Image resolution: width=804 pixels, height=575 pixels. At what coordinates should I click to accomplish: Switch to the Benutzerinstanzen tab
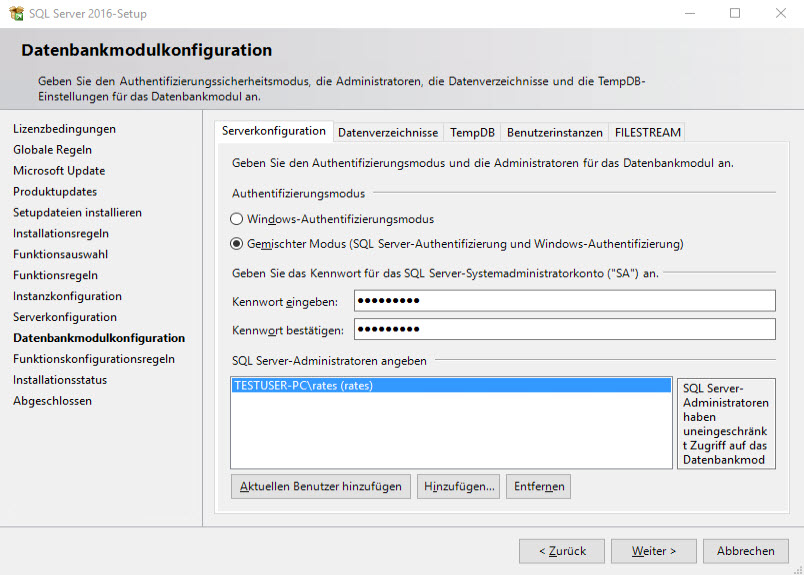(555, 132)
